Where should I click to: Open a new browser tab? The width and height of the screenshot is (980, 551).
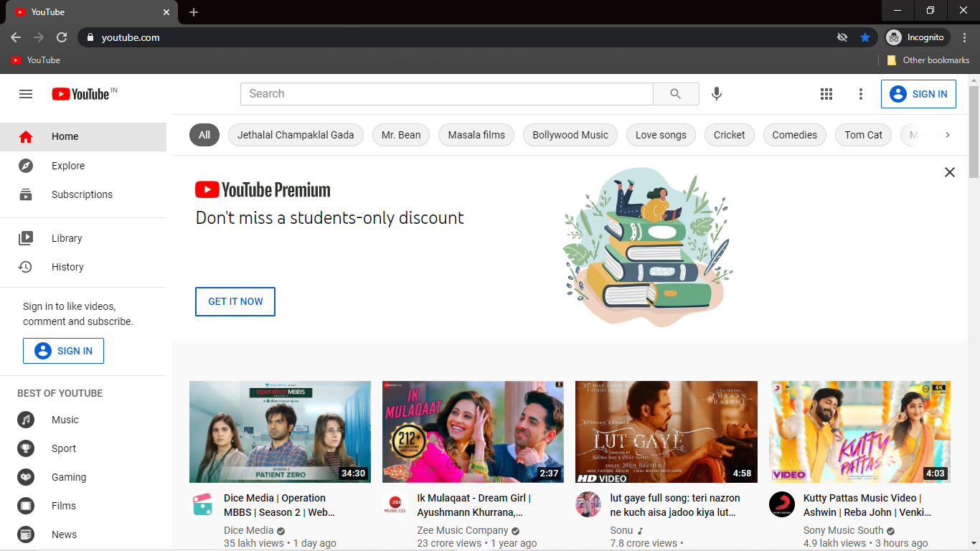point(194,12)
